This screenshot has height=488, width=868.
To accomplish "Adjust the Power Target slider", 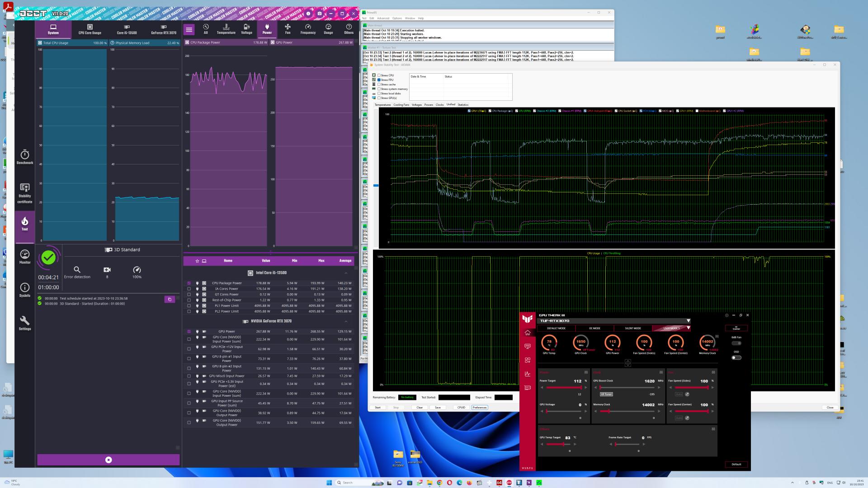I will coord(581,388).
